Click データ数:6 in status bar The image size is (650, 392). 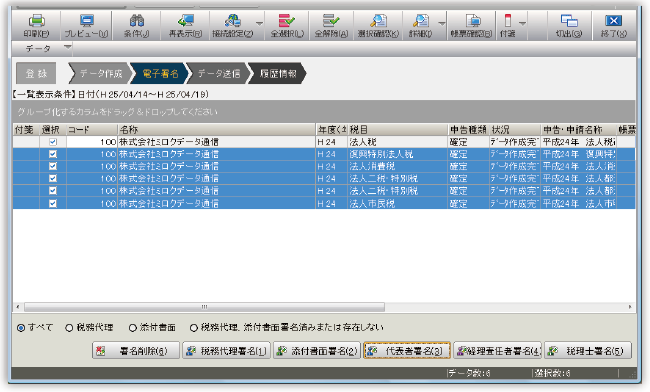[469, 373]
